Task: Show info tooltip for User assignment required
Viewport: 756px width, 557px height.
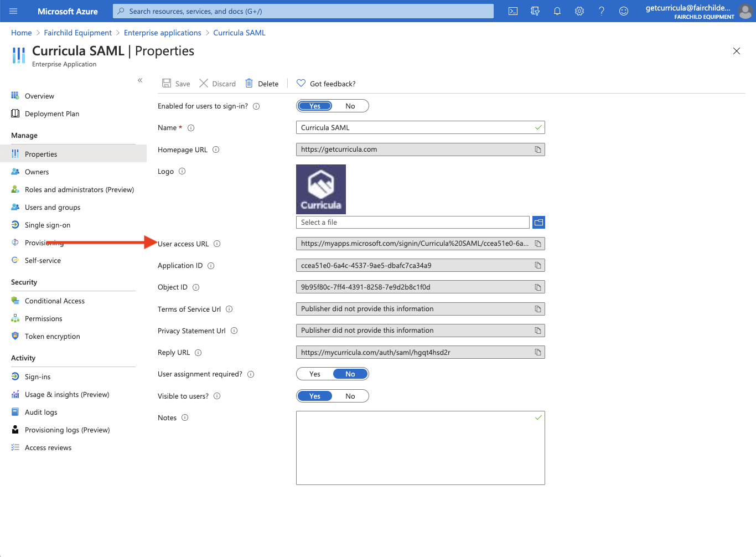Action: (x=251, y=374)
